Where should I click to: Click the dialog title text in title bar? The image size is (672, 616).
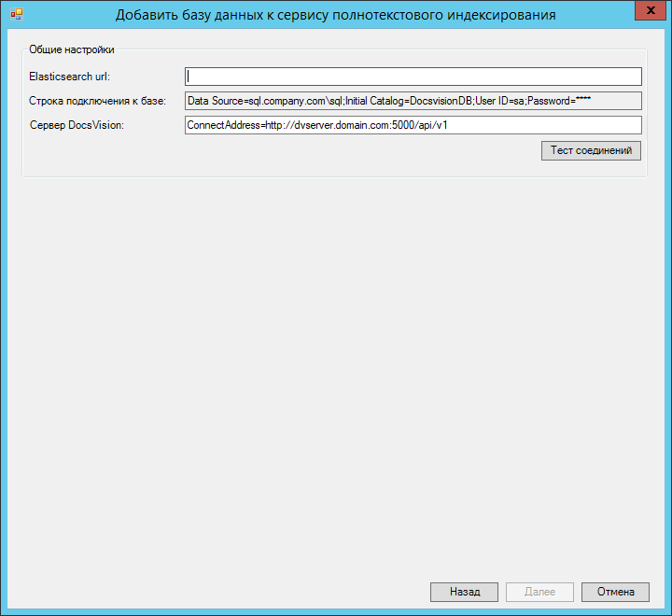[336, 15]
